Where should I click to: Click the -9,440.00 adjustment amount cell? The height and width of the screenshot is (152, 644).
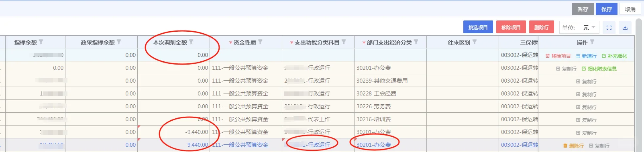coord(173,132)
